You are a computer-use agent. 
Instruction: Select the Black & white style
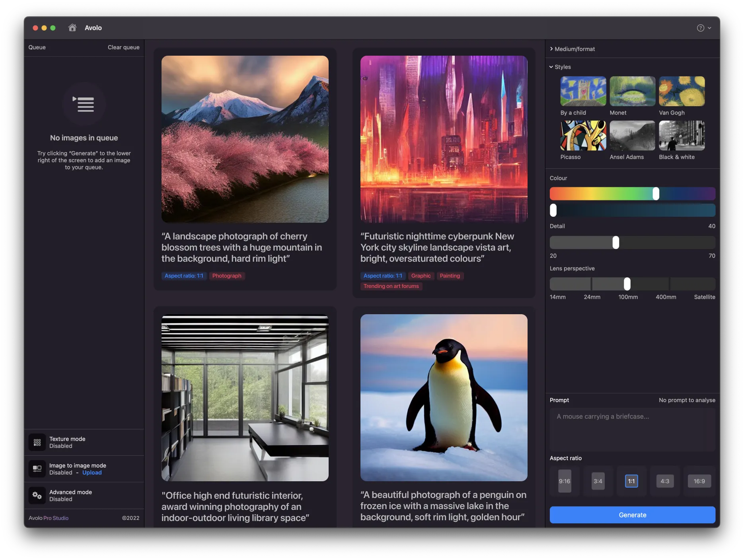pos(682,136)
